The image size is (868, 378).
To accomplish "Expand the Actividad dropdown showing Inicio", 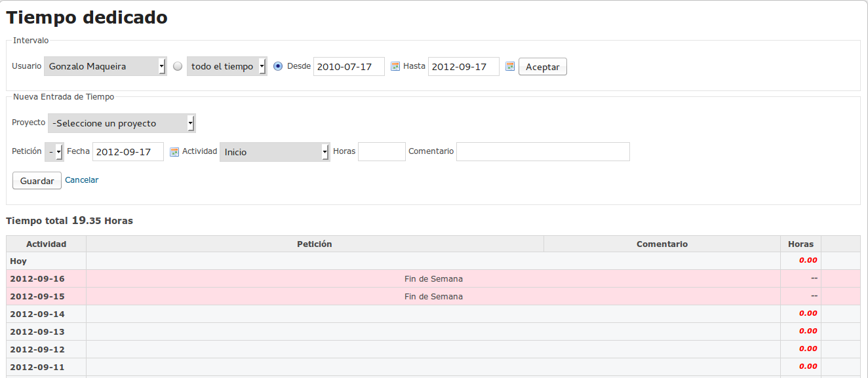I will pyautogui.click(x=275, y=152).
